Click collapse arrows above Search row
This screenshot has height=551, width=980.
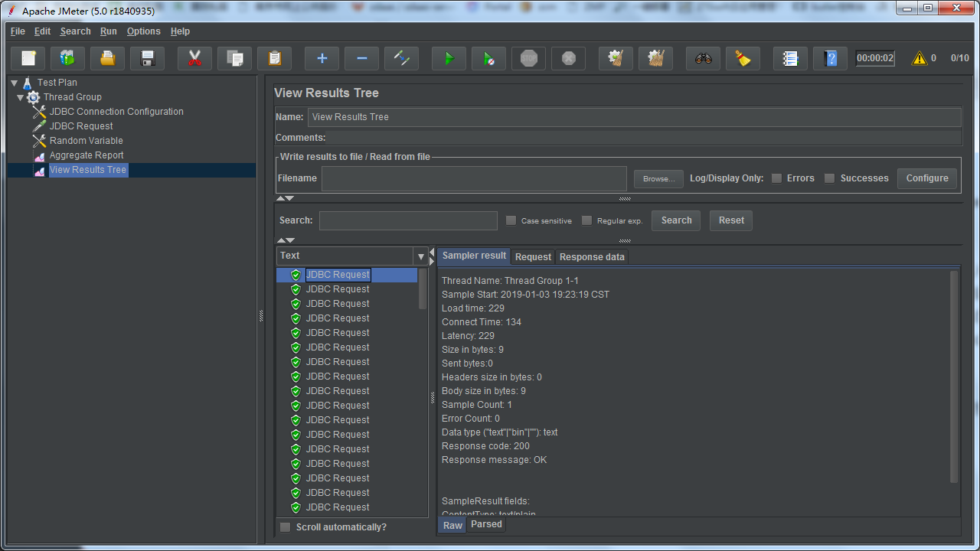pyautogui.click(x=285, y=198)
